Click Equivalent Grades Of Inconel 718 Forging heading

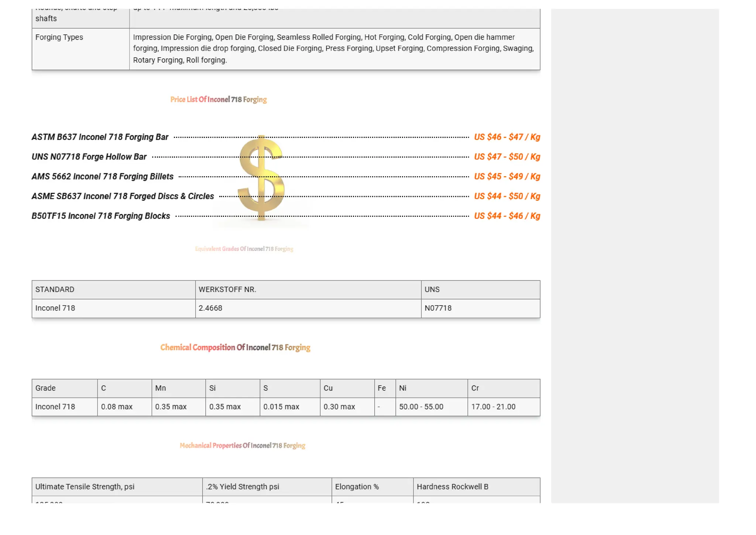(x=244, y=249)
